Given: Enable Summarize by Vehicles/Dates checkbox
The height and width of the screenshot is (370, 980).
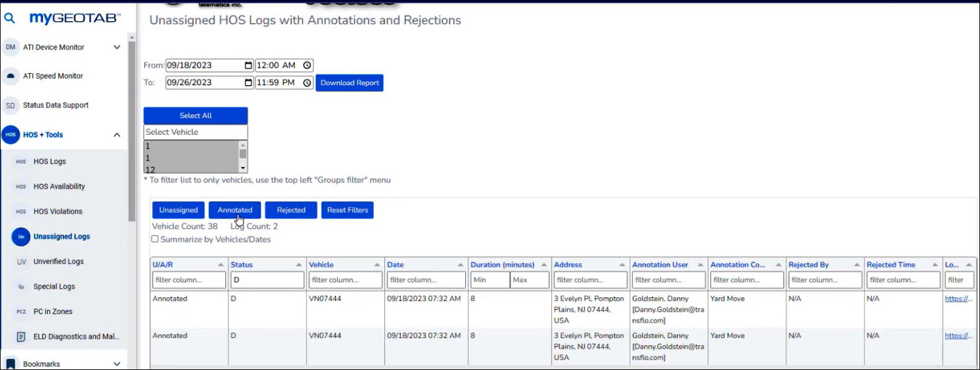Looking at the screenshot, I should (155, 239).
